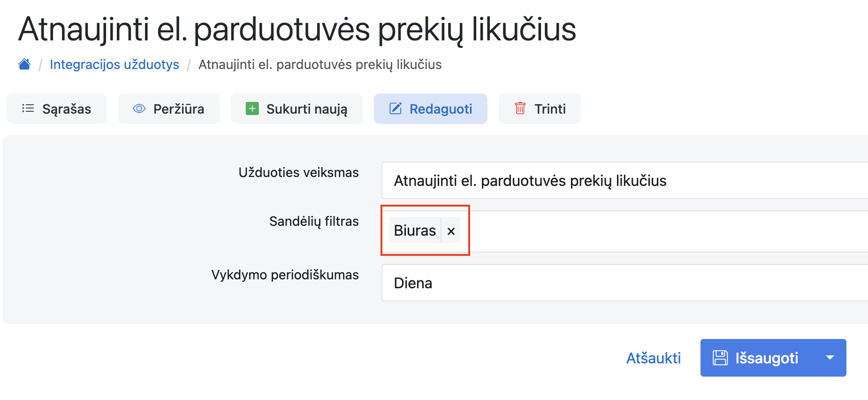868x400 pixels.
Task: Remove the Biuras tag with its × button
Action: [x=451, y=231]
